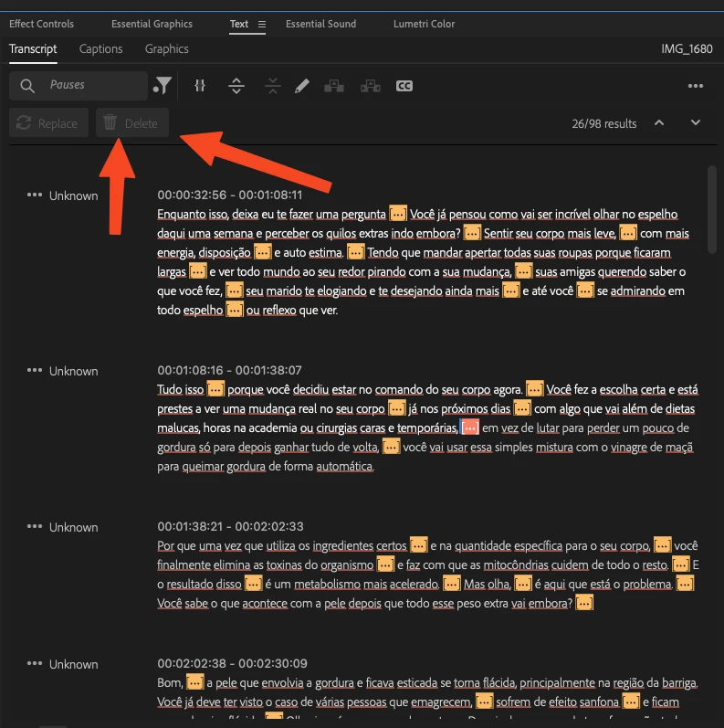Click Unknown speaker of 00:01:38:21 segment
Viewport: 724px width, 728px height.
click(74, 527)
